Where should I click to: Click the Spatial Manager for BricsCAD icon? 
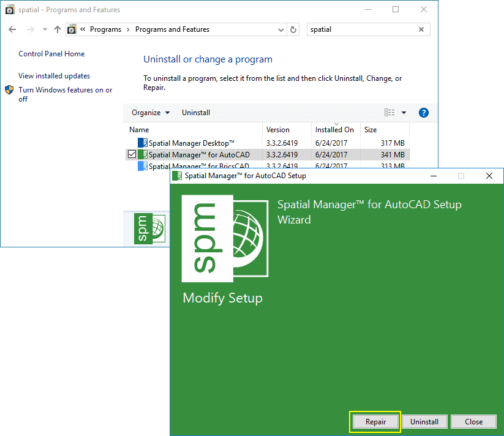click(143, 165)
